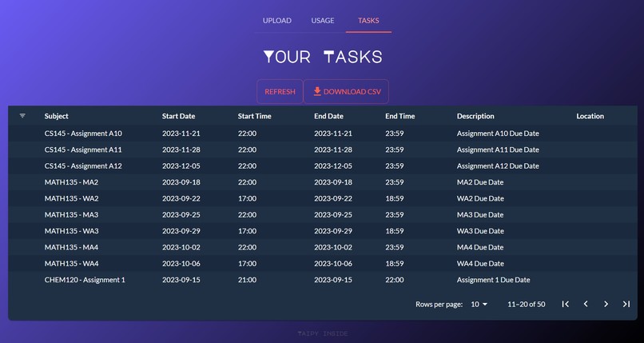Click Assignment A11 Due Date description

[498, 150]
